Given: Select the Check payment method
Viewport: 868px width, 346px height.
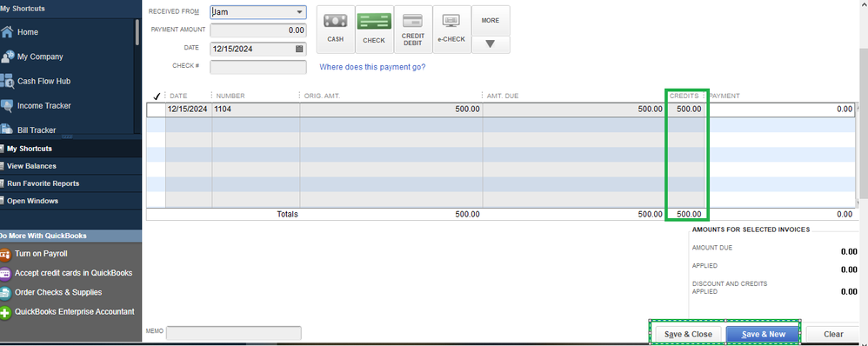Looking at the screenshot, I should click(x=374, y=30).
